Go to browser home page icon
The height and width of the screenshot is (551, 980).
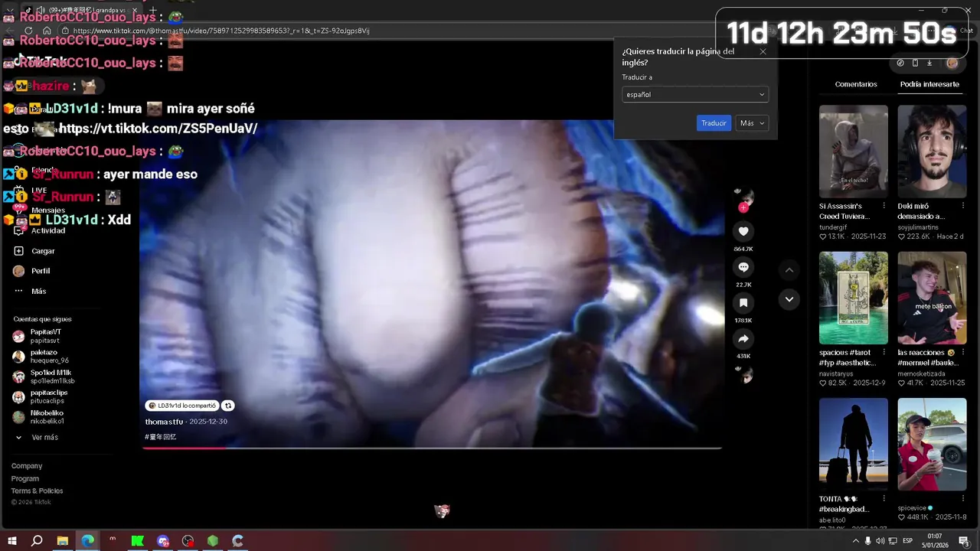coord(47,31)
